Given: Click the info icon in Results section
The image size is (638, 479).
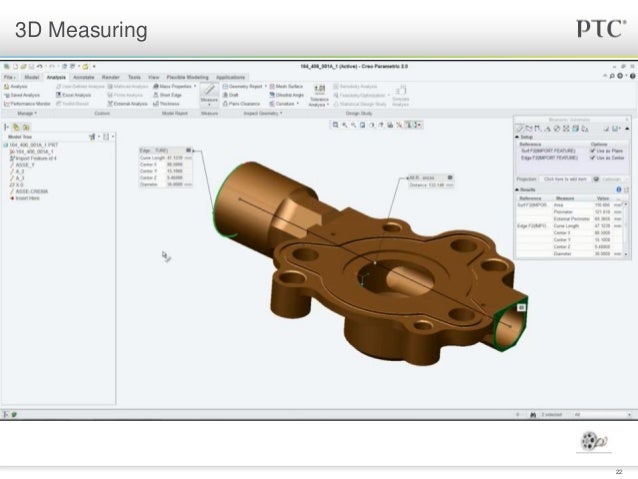Looking at the screenshot, I should coord(619,190).
